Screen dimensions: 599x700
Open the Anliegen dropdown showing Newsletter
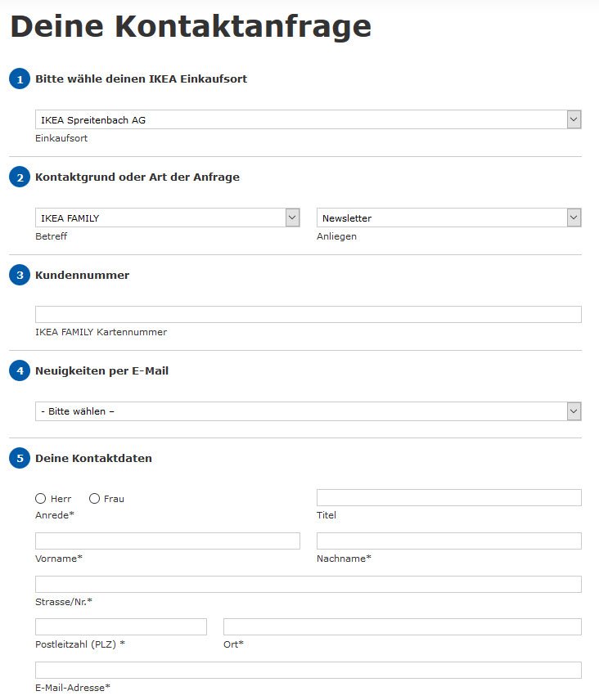click(x=449, y=218)
